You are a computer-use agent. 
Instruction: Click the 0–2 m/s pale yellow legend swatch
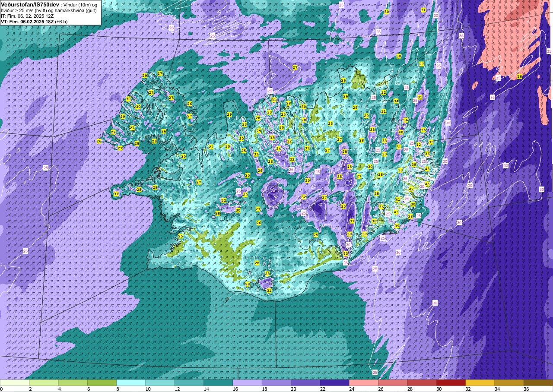tap(15, 383)
